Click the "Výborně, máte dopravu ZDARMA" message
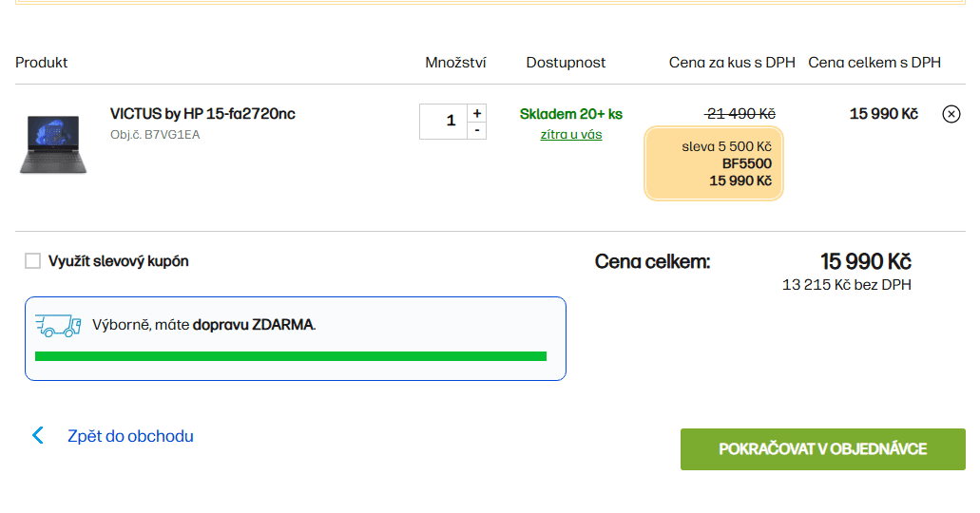The image size is (980, 513). 204,325
